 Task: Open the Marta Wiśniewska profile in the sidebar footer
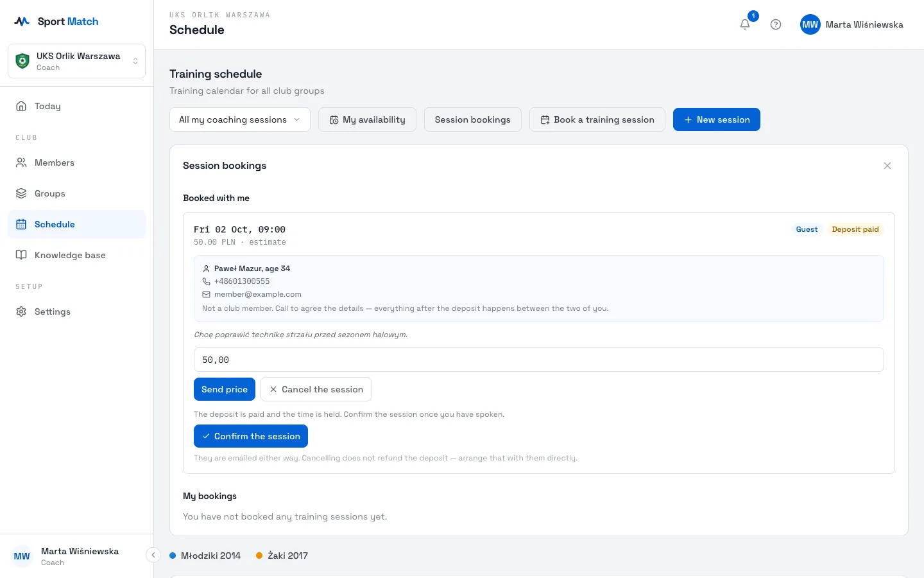tap(76, 556)
